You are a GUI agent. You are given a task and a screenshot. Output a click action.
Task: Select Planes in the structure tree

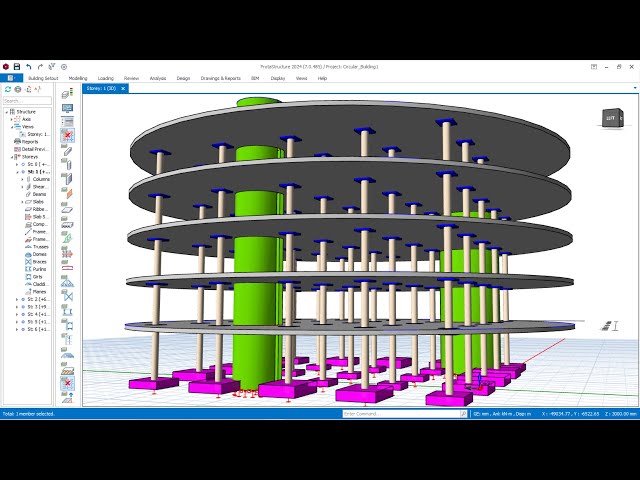click(x=39, y=291)
